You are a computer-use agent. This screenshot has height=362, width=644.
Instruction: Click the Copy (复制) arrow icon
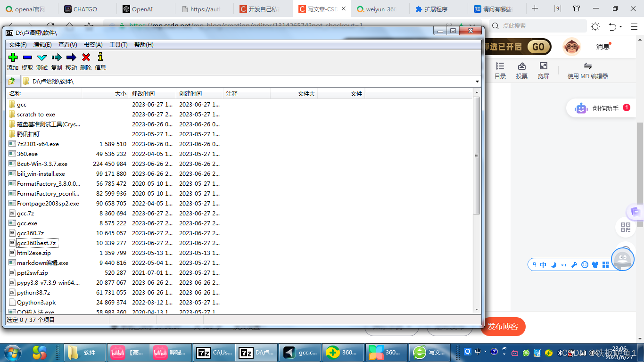(57, 57)
